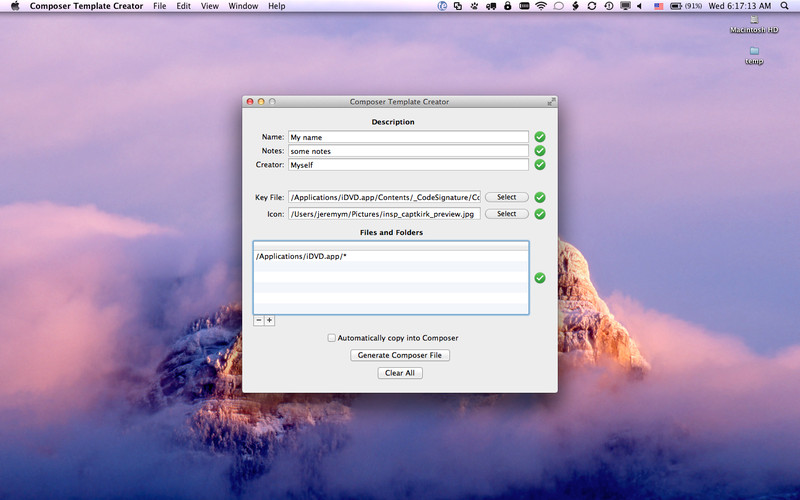
Task: Open the US flag input menu
Action: click(659, 6)
